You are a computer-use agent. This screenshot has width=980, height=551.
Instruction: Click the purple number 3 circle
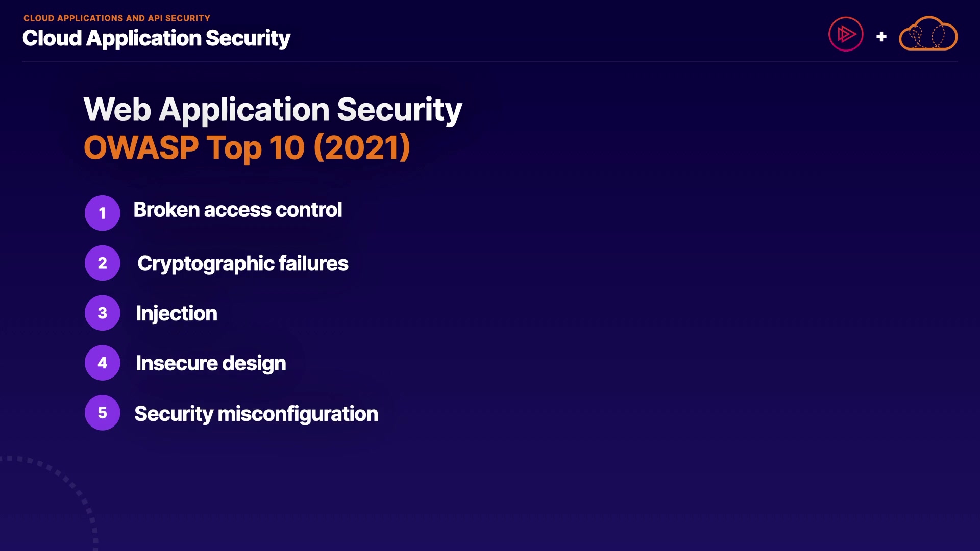coord(103,313)
